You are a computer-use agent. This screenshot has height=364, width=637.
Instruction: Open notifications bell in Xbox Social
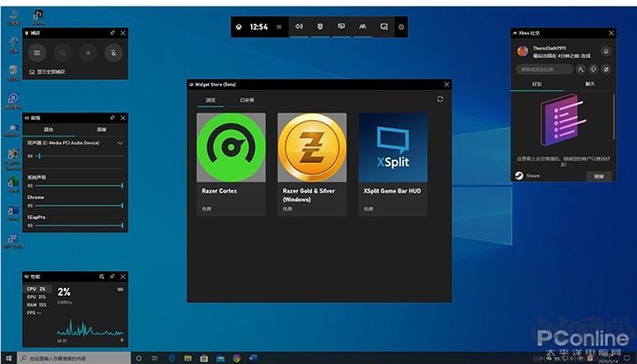(x=606, y=51)
